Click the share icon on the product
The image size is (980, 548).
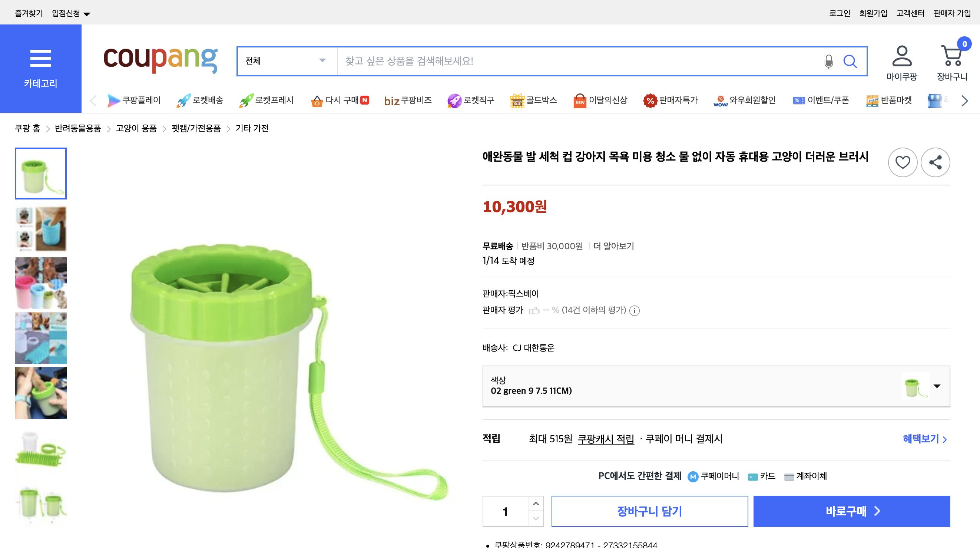tap(936, 162)
